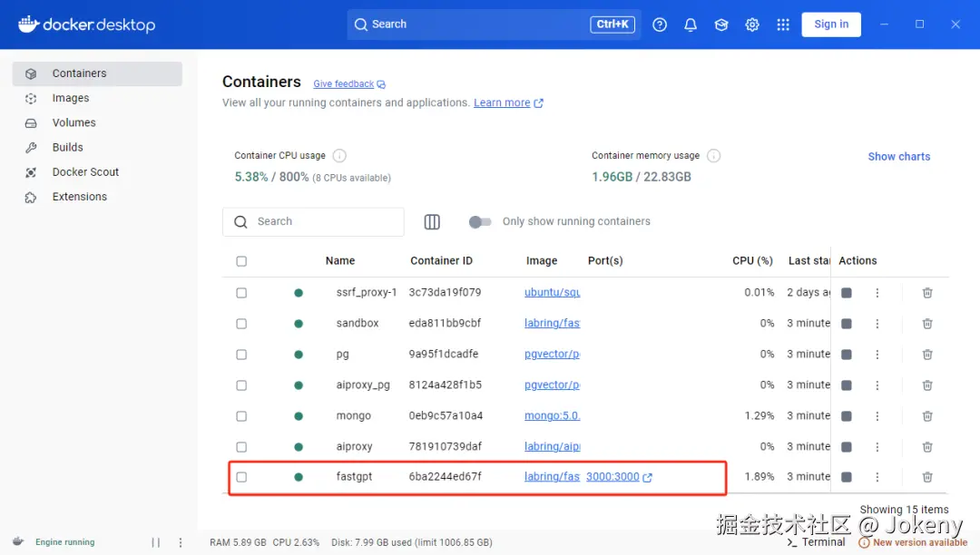Open fastgpt port 3000:3000 link
Viewport: 980px width, 555px height.
tap(619, 477)
